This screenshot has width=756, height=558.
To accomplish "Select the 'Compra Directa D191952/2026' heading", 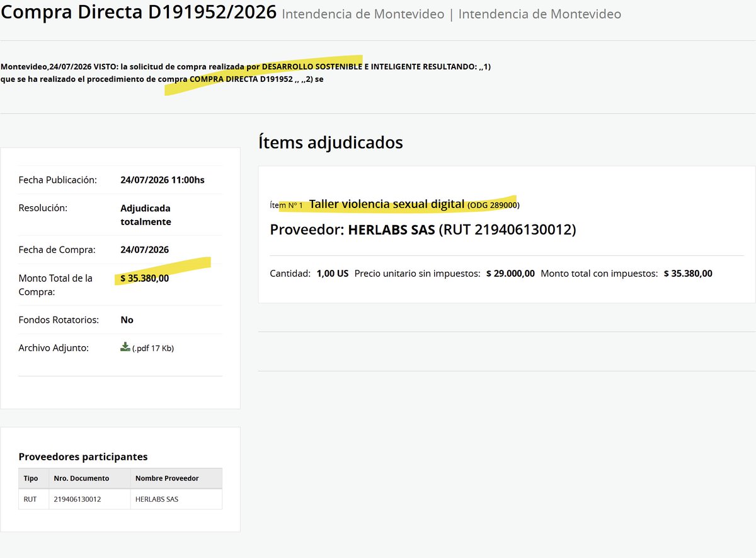I will click(x=139, y=12).
